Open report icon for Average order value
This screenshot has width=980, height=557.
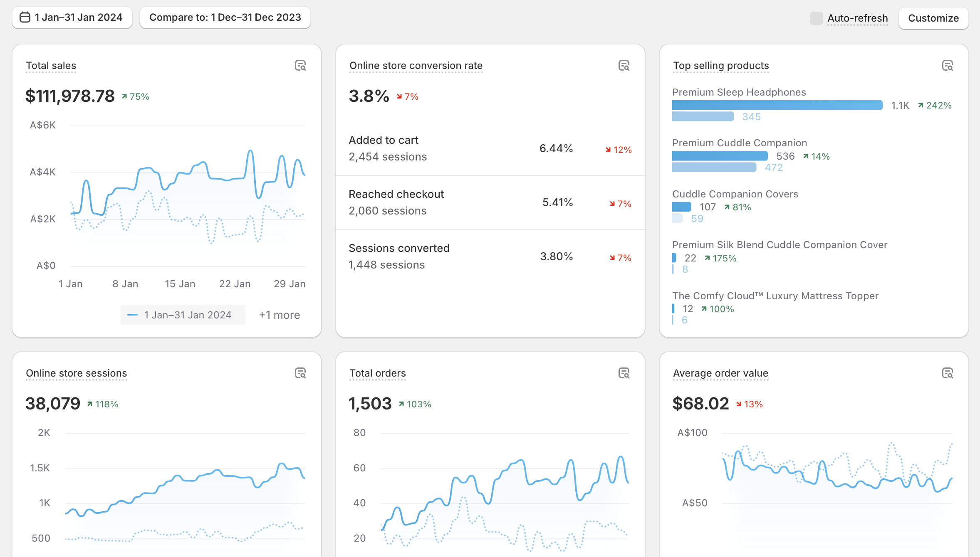pos(948,373)
